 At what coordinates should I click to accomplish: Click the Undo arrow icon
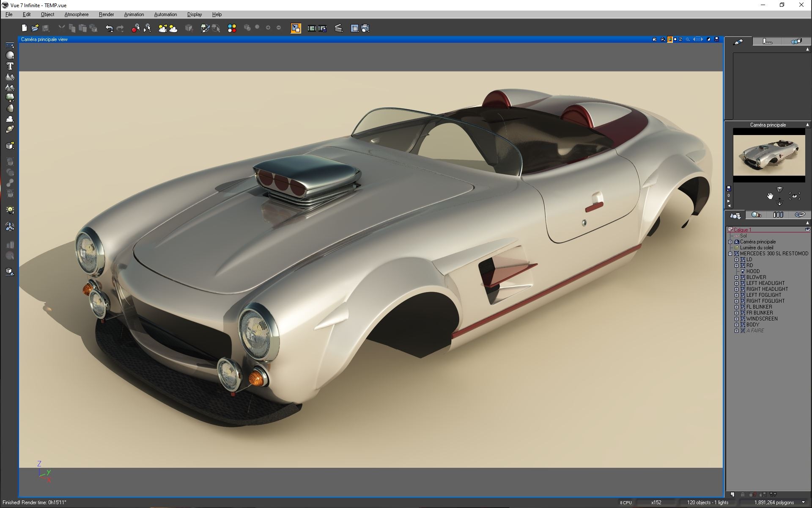(109, 28)
